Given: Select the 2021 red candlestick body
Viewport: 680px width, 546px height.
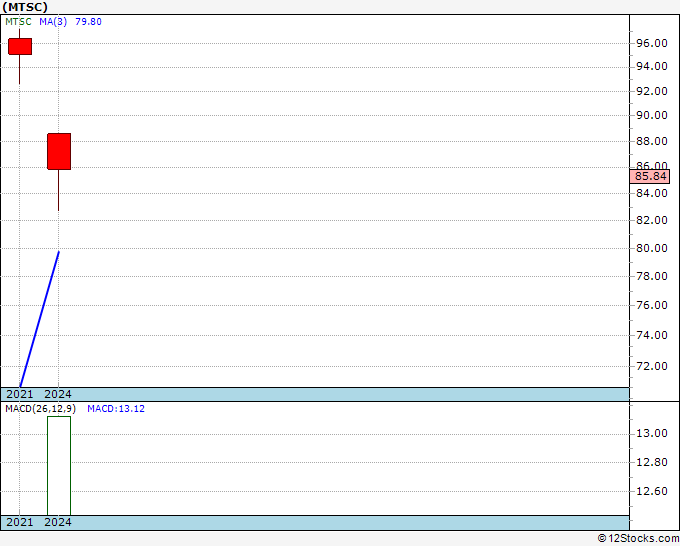Looking at the screenshot, I should (x=20, y=46).
